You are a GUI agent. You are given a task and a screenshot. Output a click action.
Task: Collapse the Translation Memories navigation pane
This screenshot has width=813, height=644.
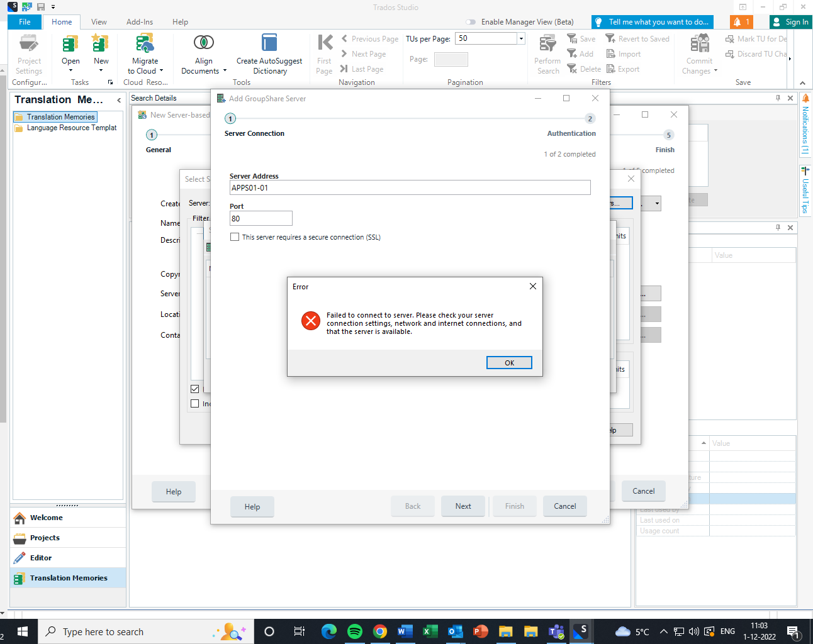click(119, 100)
